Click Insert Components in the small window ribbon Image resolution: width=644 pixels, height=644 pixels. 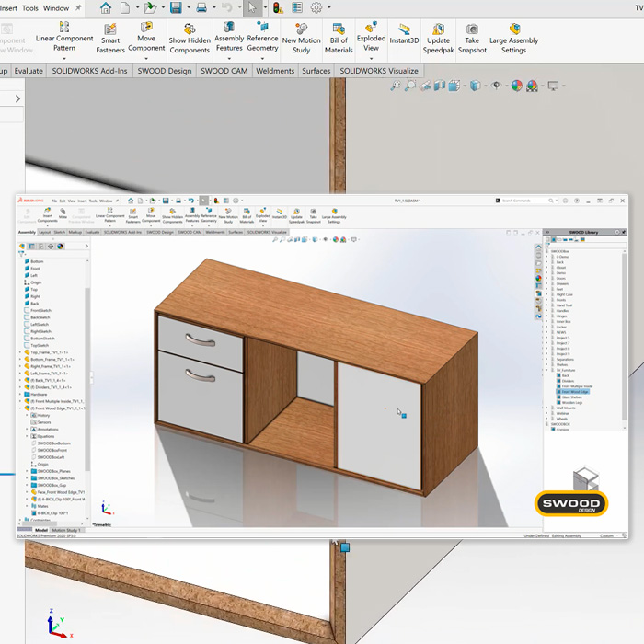point(47,215)
